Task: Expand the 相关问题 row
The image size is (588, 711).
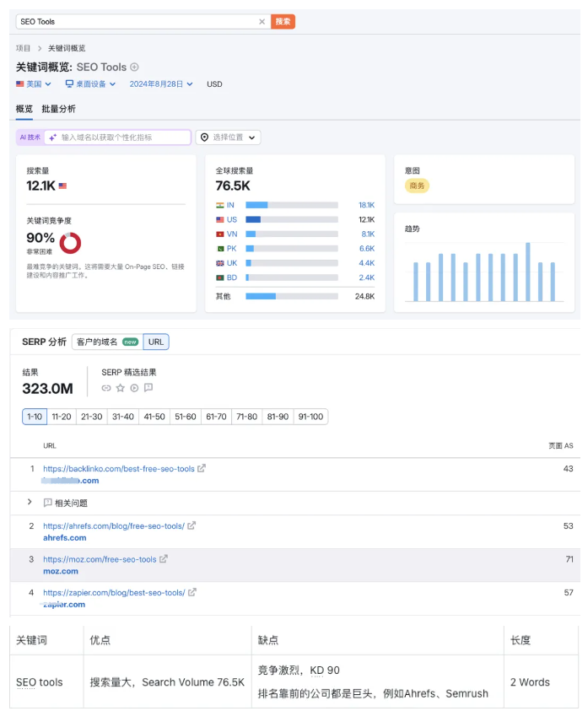Action: click(30, 503)
